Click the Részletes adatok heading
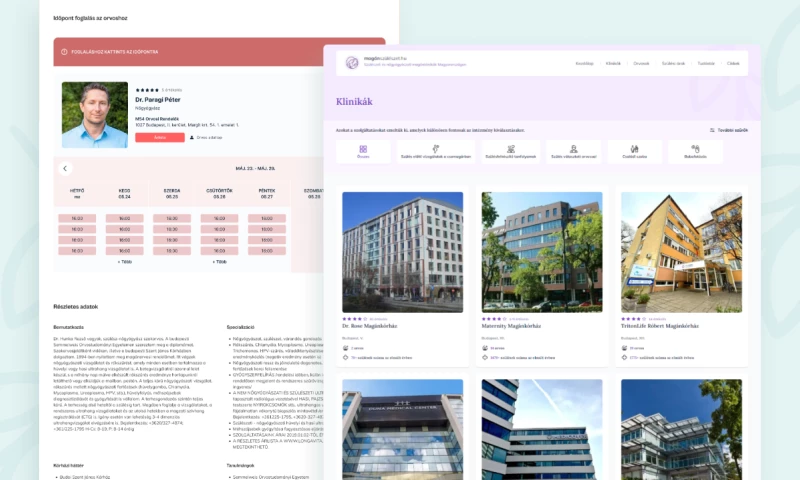Viewport: 800px width, 480px height. tap(76, 307)
